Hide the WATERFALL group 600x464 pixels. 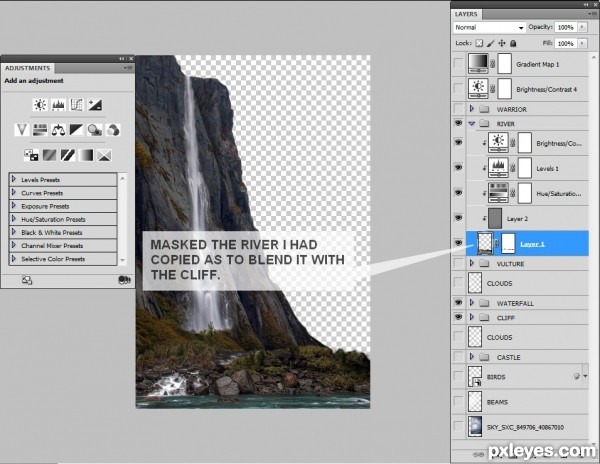[458, 303]
